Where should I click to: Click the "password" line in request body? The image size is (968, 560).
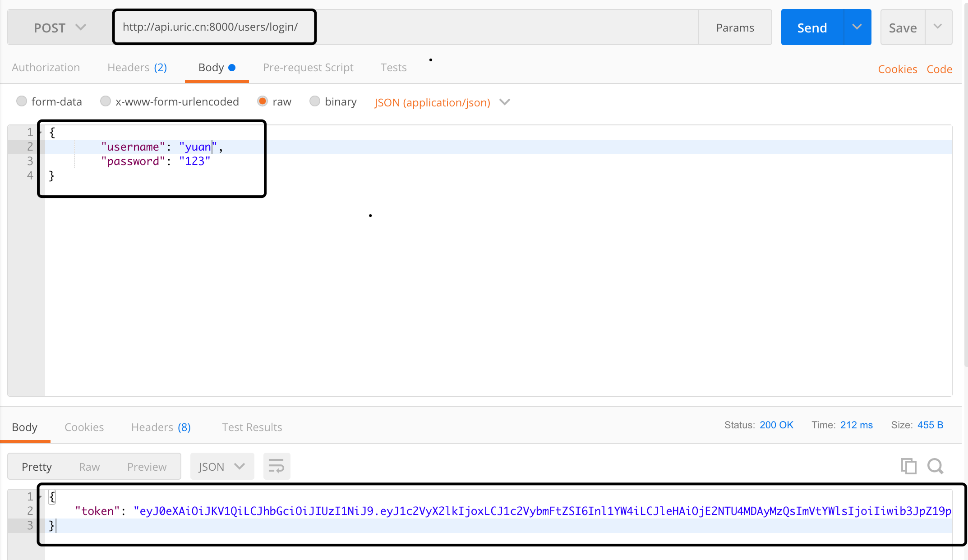tap(498, 161)
